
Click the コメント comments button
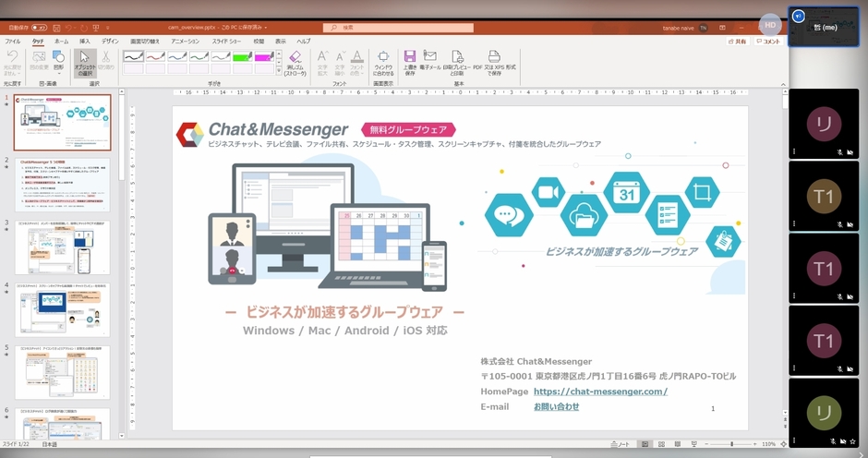[x=768, y=41]
